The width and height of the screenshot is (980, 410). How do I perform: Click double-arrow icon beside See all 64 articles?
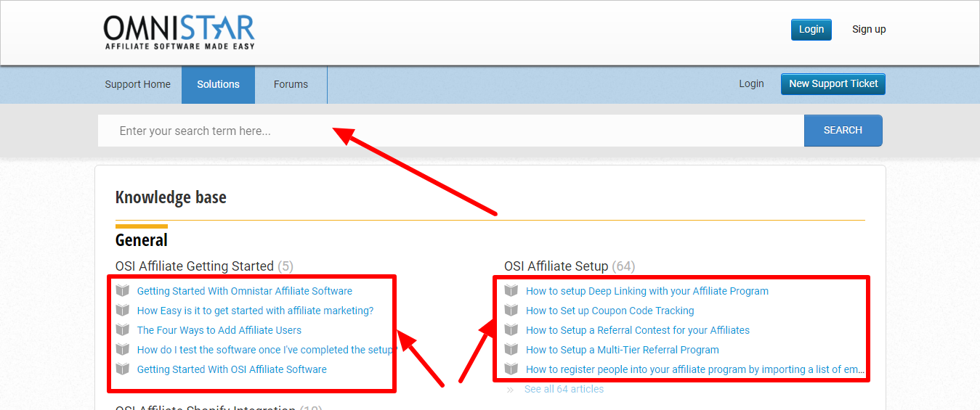[510, 390]
